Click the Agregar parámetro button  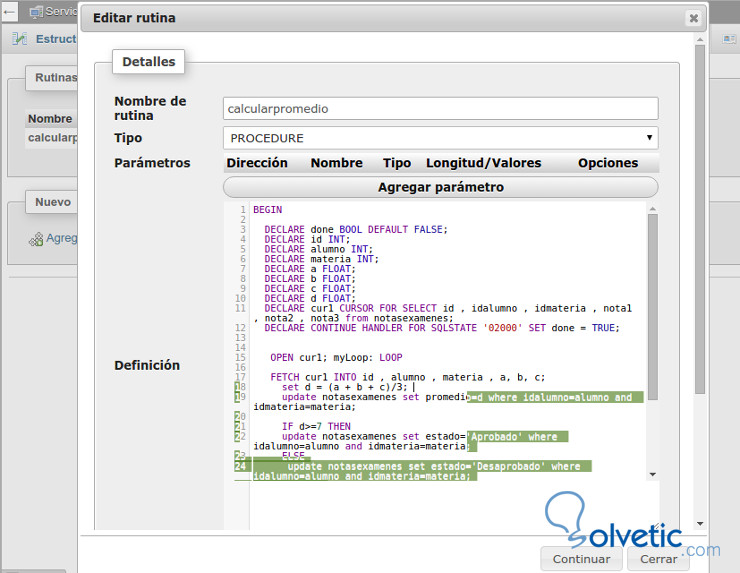pos(440,187)
